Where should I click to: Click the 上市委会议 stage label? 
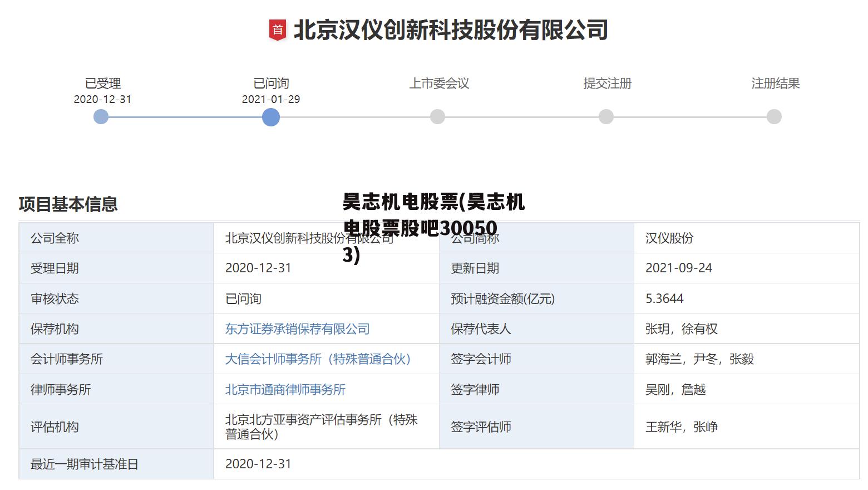tap(440, 84)
